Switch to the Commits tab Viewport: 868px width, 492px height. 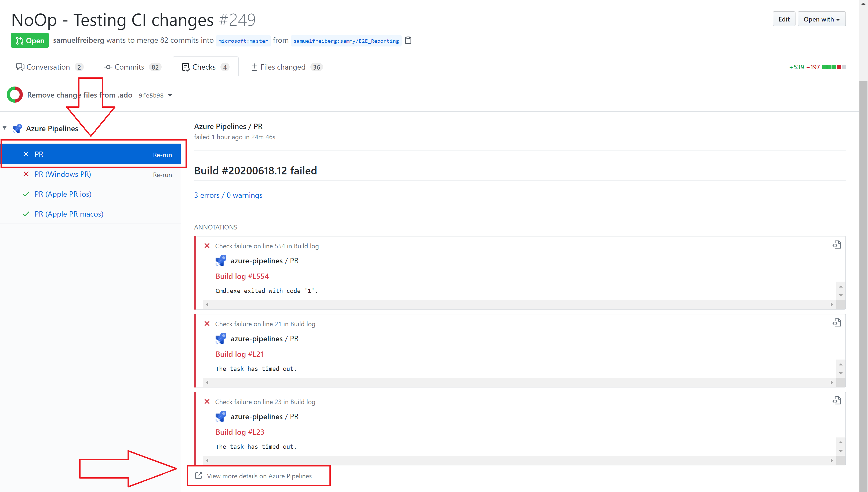point(132,67)
